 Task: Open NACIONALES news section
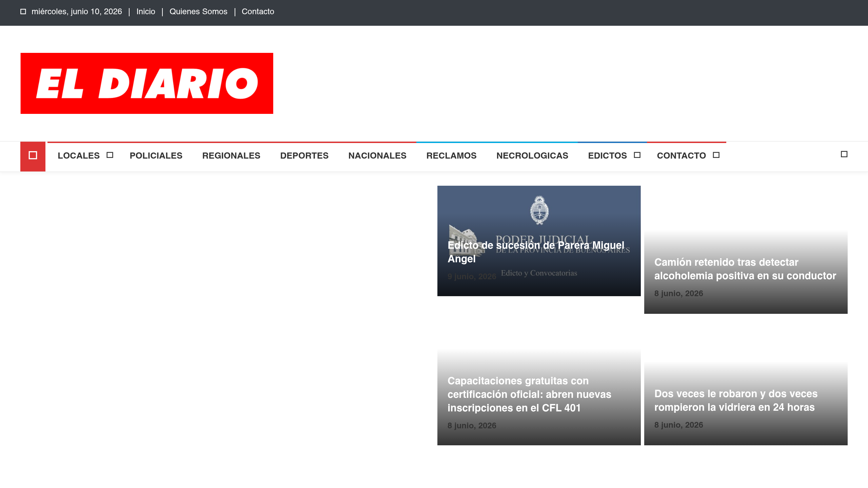point(377,156)
